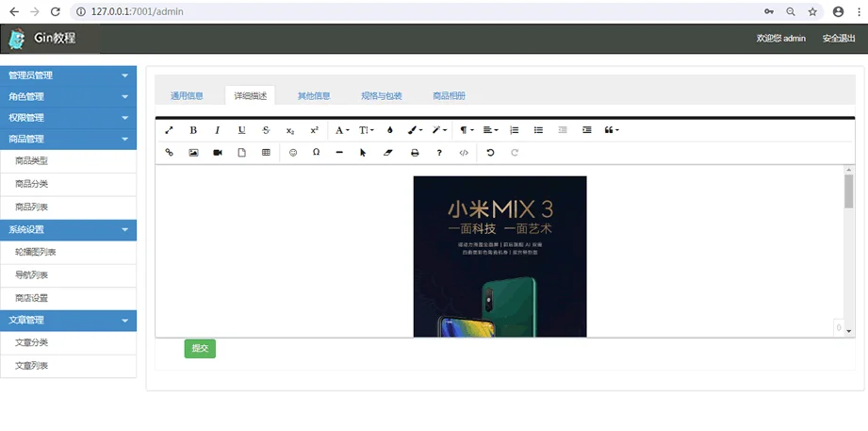
Task: Toggle subscript formatting
Action: pyautogui.click(x=290, y=130)
